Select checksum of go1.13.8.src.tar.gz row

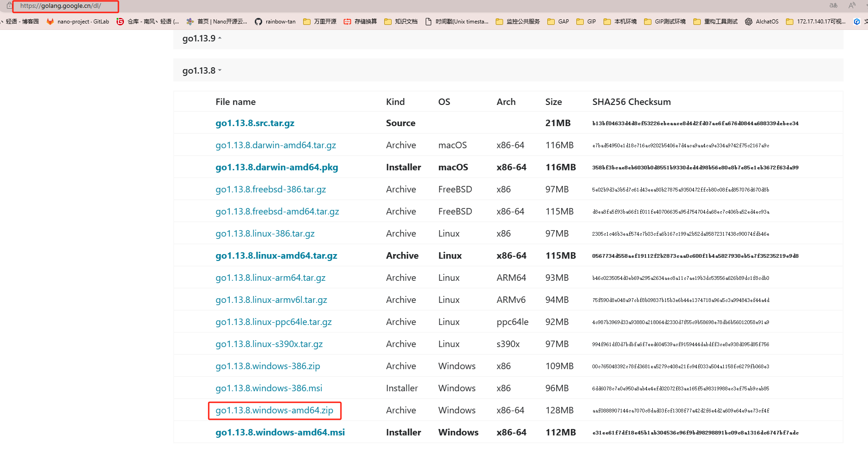tap(695, 123)
